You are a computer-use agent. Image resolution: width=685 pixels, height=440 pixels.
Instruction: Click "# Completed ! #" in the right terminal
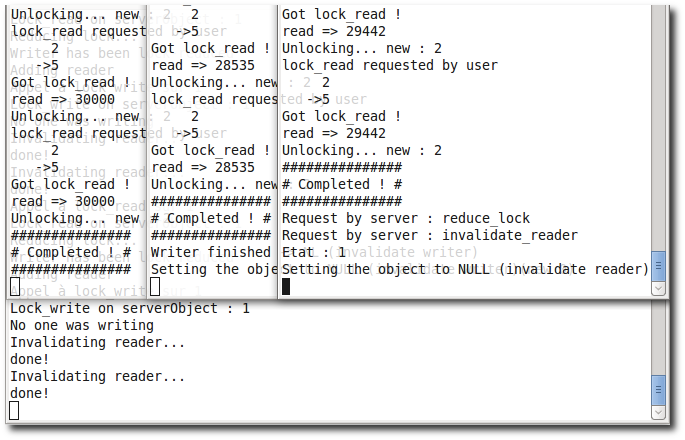pos(342,184)
